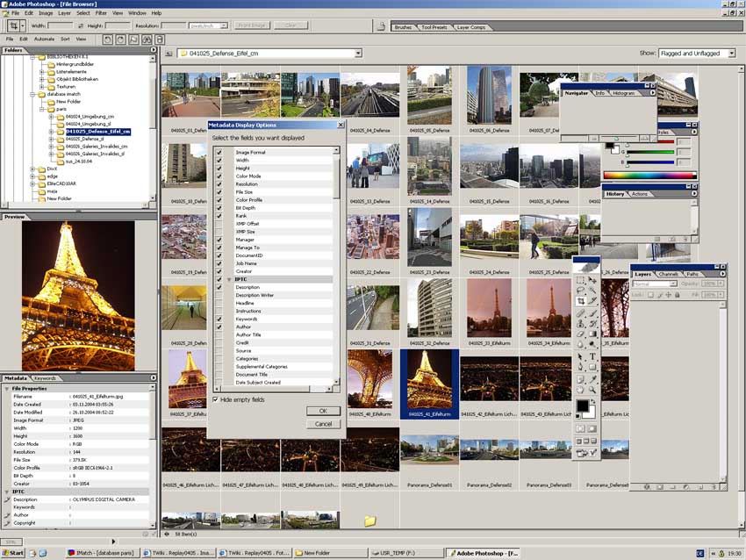Viewport: 746px width, 560px height.
Task: Expand the DivX folder in the tree
Action: [x=32, y=169]
